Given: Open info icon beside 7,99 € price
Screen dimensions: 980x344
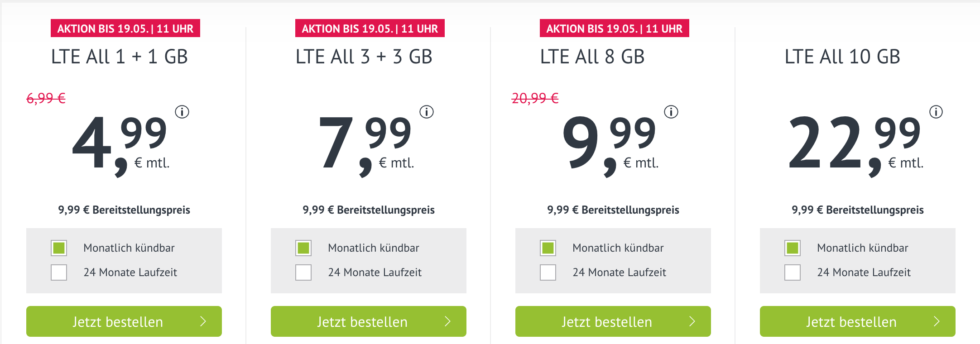Looking at the screenshot, I should 427,112.
